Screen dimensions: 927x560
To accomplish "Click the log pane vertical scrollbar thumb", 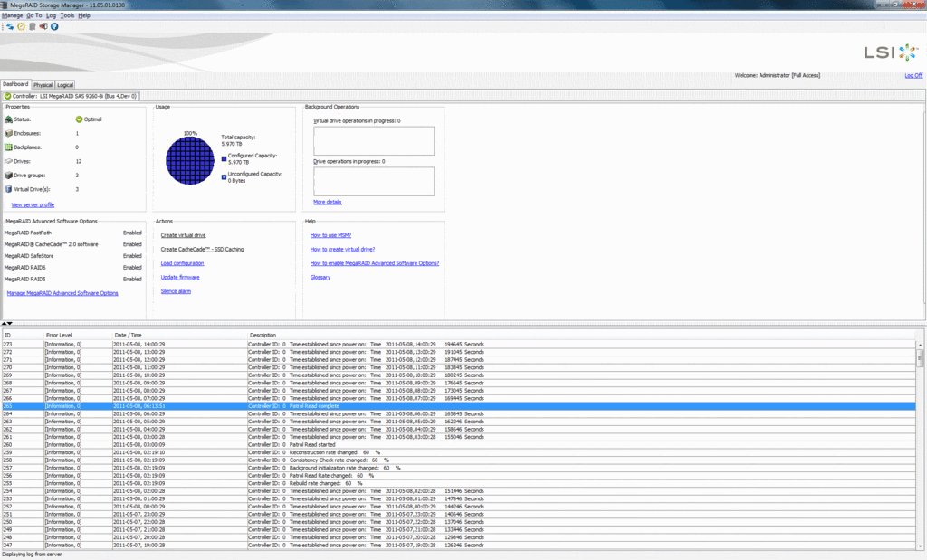I will [x=920, y=358].
